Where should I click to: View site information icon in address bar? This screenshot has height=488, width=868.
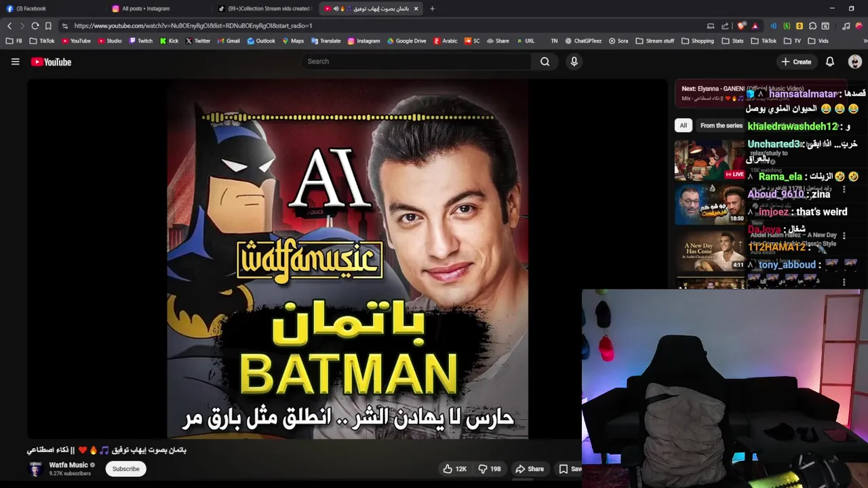point(64,26)
